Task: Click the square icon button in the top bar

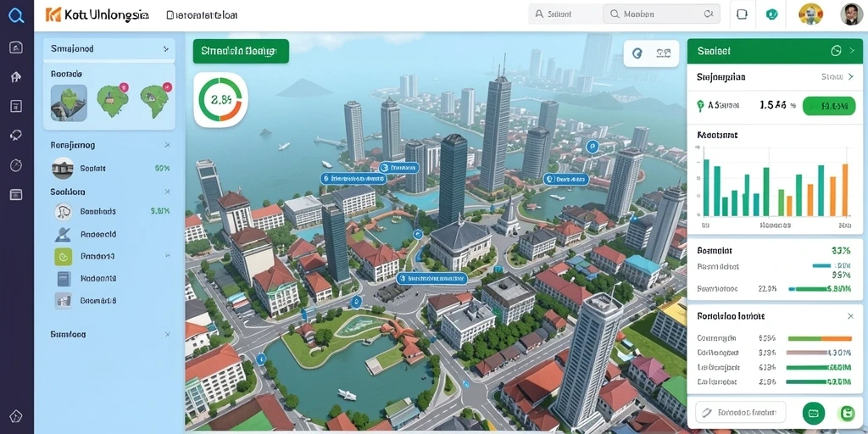Action: tap(742, 14)
